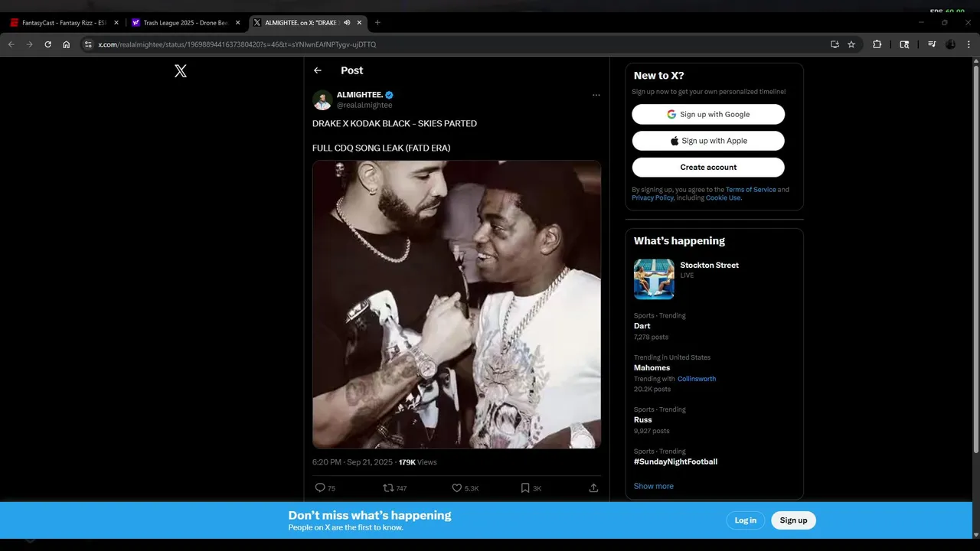Open the Terms of Service link

point(750,190)
